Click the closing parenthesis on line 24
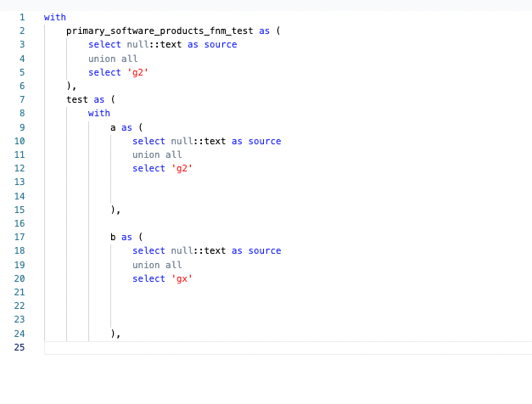Screen dimensions: 532x404 coord(113,334)
